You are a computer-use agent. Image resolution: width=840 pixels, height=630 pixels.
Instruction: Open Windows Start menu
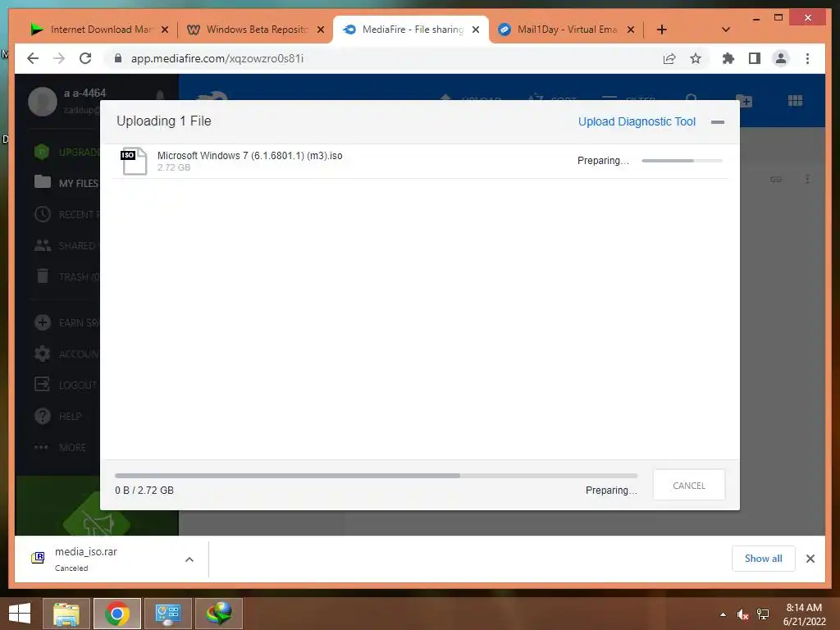pyautogui.click(x=20, y=614)
